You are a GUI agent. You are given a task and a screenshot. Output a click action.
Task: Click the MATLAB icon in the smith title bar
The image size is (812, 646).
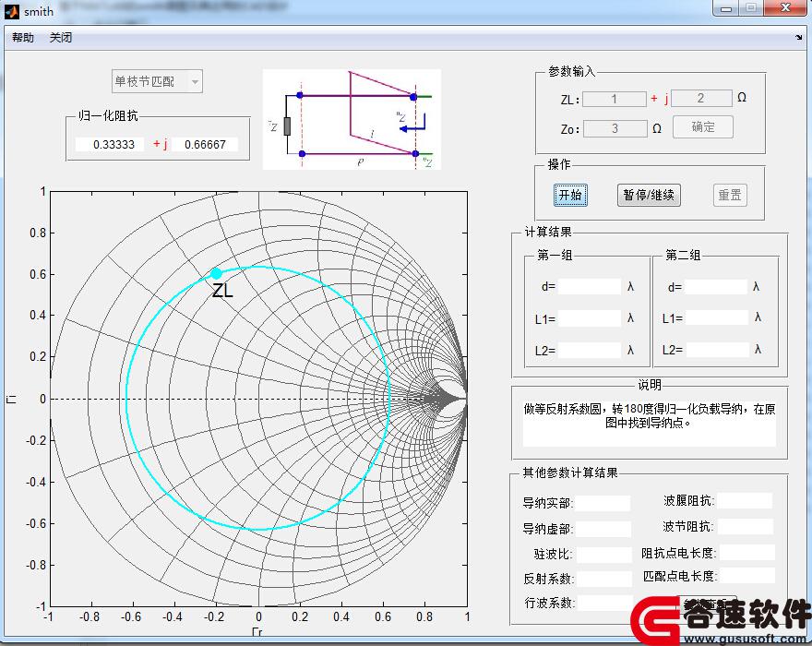(12, 11)
